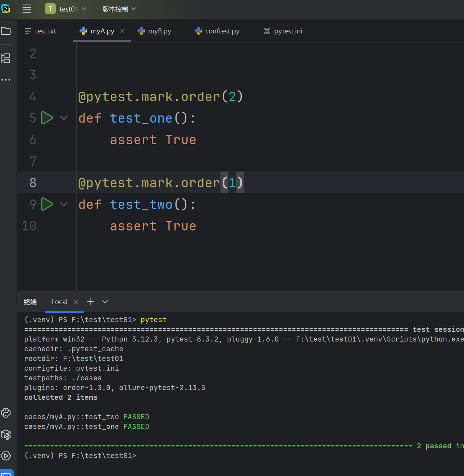Open the main hamburger menu
Screen dimensions: 464x476
tap(27, 9)
